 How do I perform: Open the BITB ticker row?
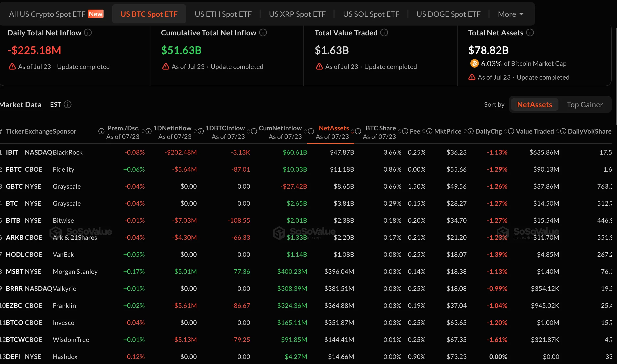(x=306, y=220)
